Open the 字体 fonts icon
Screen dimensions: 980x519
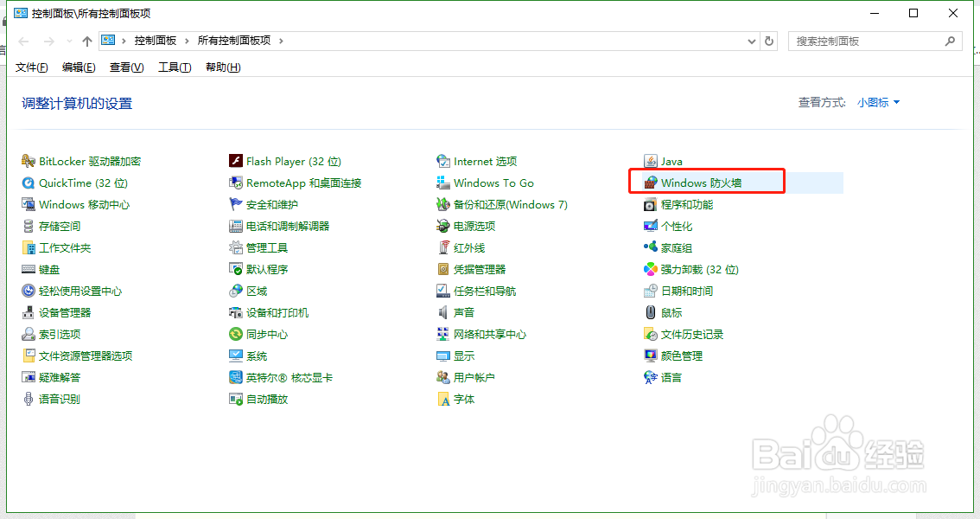tap(443, 399)
